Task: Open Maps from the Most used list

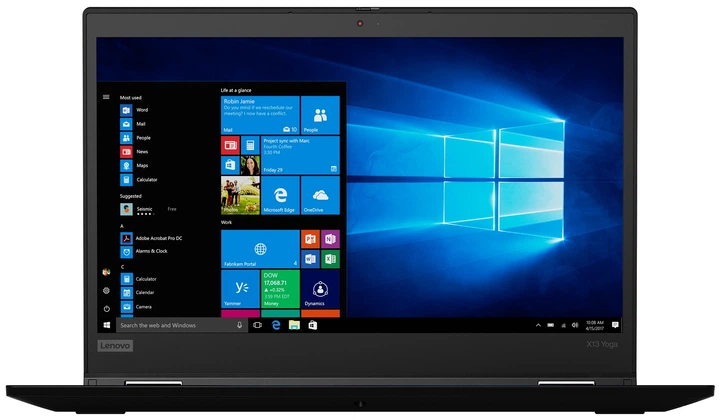Action: [134, 165]
